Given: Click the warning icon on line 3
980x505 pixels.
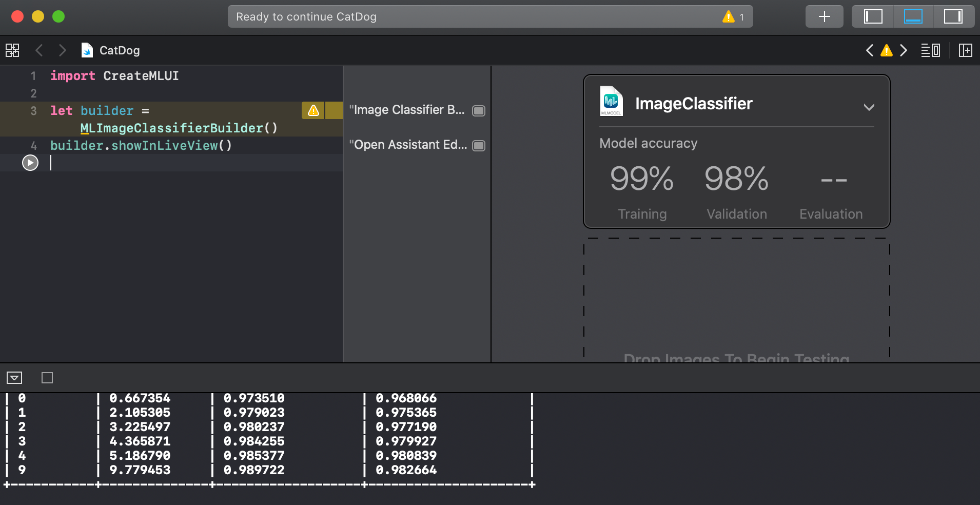Looking at the screenshot, I should pos(313,110).
